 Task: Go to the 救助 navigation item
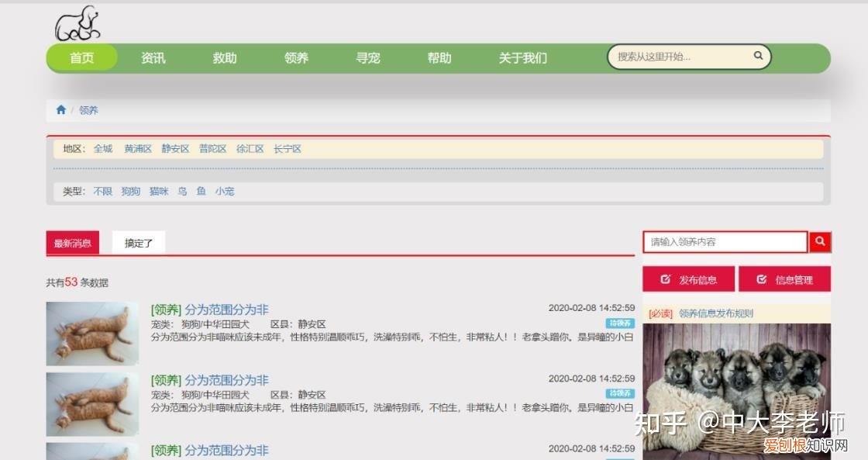coord(225,58)
